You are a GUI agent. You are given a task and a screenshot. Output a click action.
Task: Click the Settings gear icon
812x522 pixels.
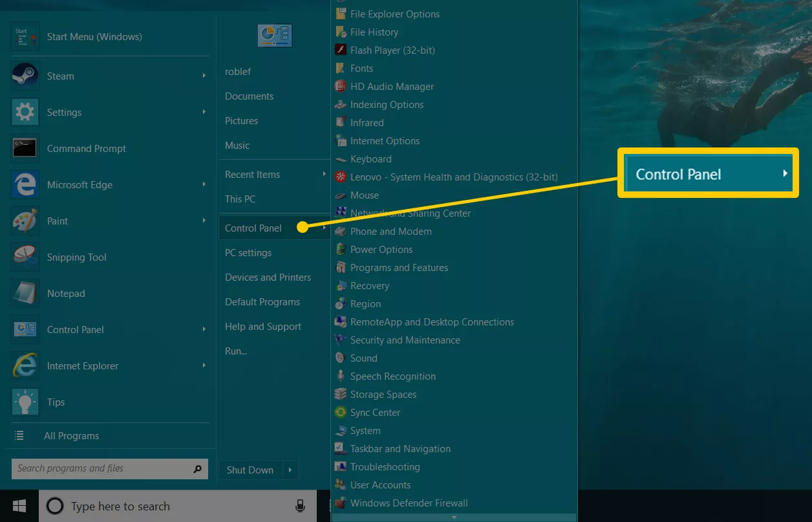[25, 113]
